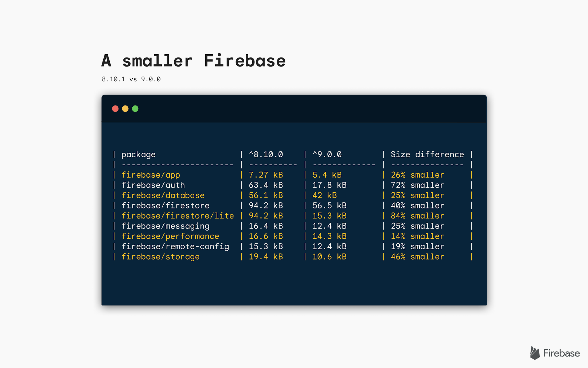Click the firebase/auth package name
588x368 pixels.
(153, 185)
